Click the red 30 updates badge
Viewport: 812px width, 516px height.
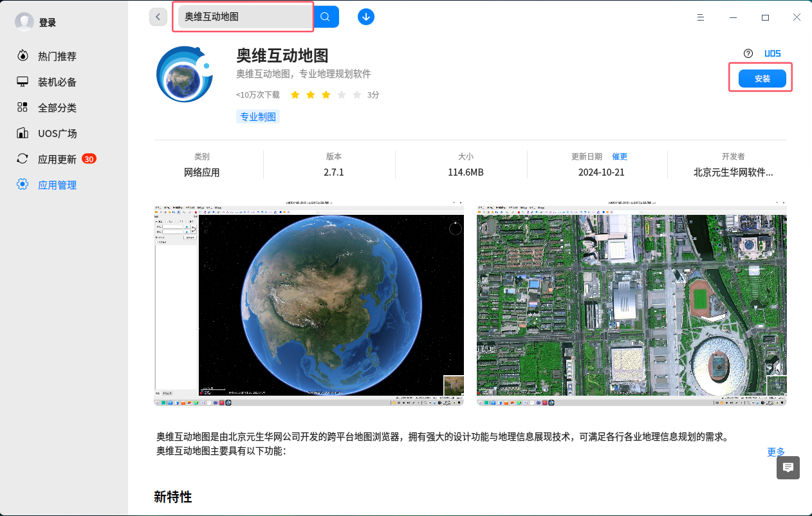pyautogui.click(x=89, y=159)
